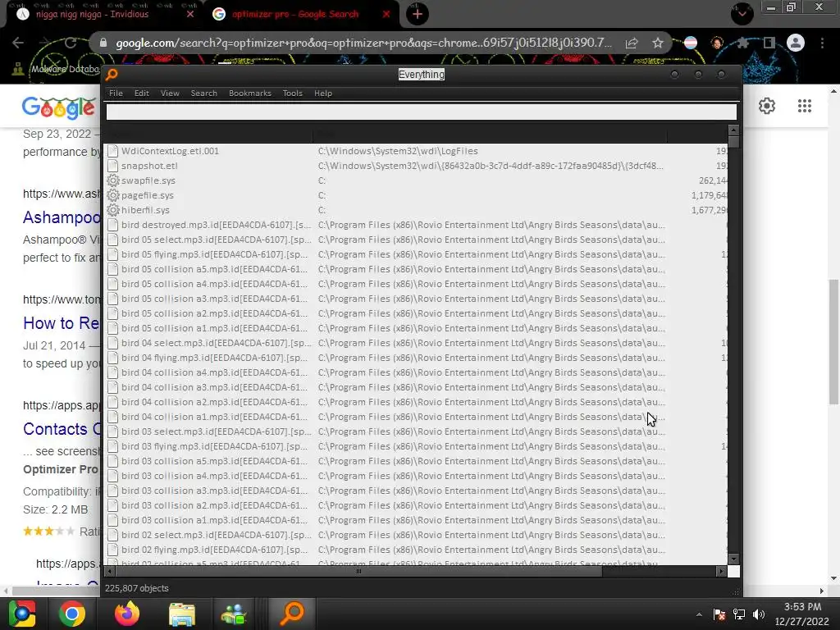The image size is (840, 630).
Task: Click the Everything magnifier icon in title bar
Action: [112, 75]
